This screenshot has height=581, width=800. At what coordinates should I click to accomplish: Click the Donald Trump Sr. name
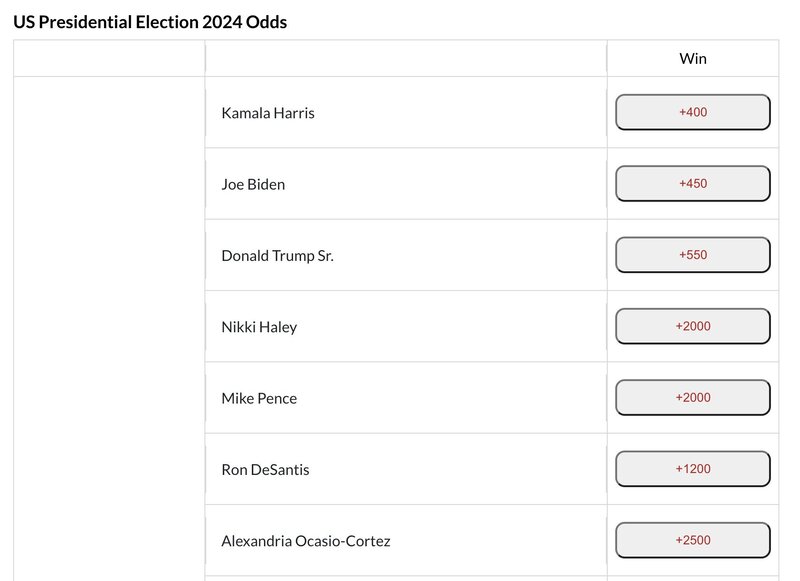[x=277, y=256]
